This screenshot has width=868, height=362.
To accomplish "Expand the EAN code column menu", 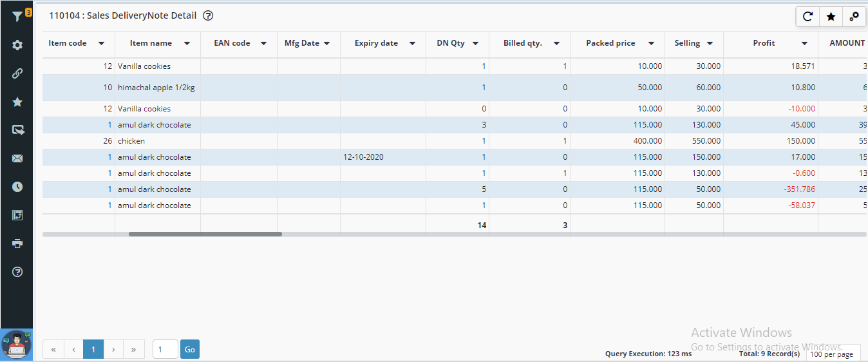I will tap(263, 44).
